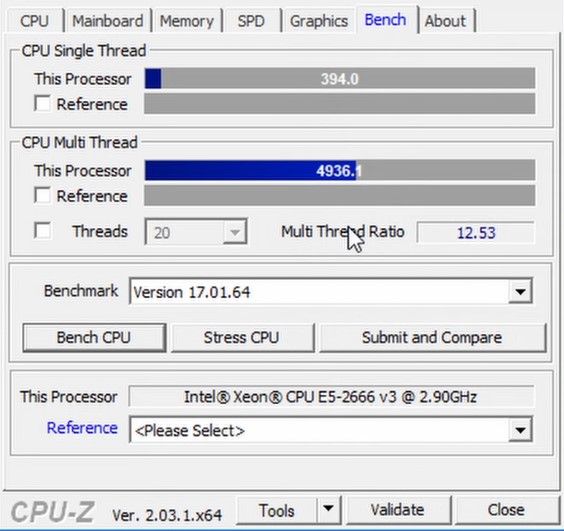
Task: Click the Multi Thread Ratio label
Action: pos(343,231)
